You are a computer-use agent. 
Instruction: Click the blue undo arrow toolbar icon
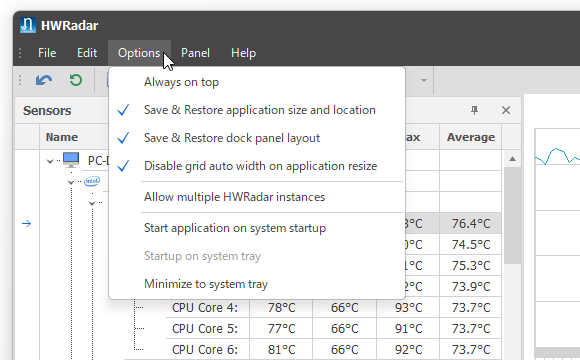tap(44, 80)
